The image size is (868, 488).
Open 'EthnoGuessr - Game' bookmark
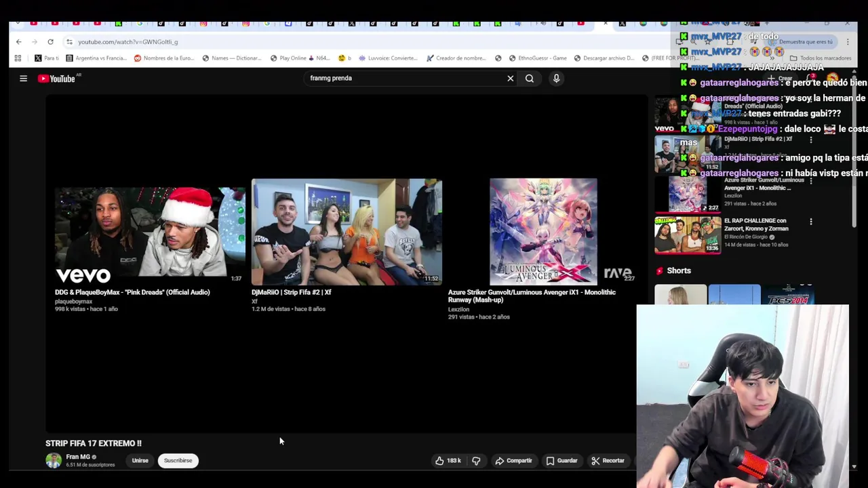click(537, 58)
